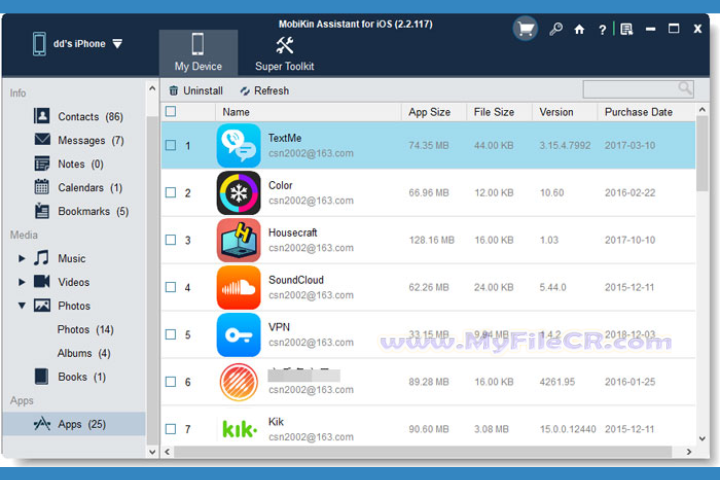Click the TextMe app icon
The height and width of the screenshot is (480, 720).
tap(238, 145)
